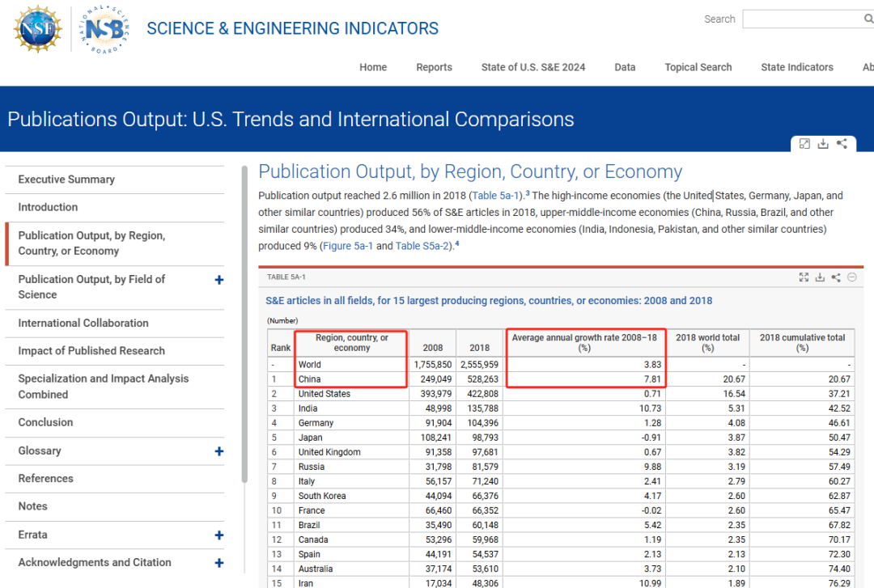Go to Impact of Published Research section
874x588 pixels.
(91, 351)
